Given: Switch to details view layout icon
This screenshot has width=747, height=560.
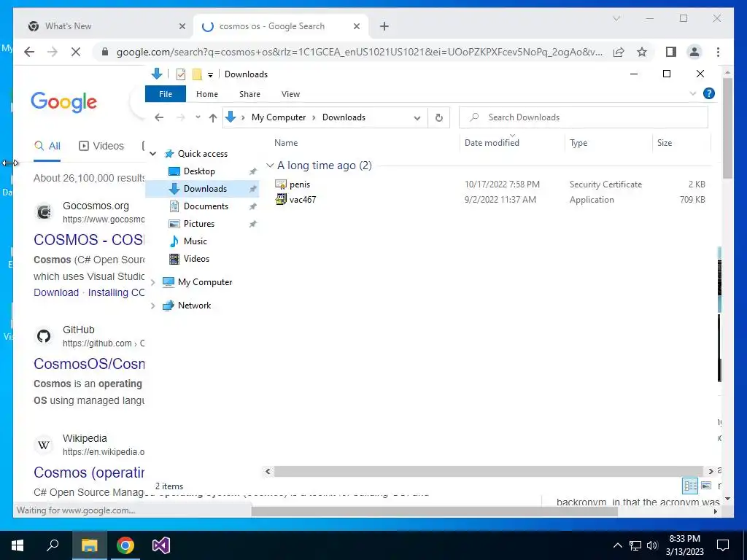Looking at the screenshot, I should (690, 486).
